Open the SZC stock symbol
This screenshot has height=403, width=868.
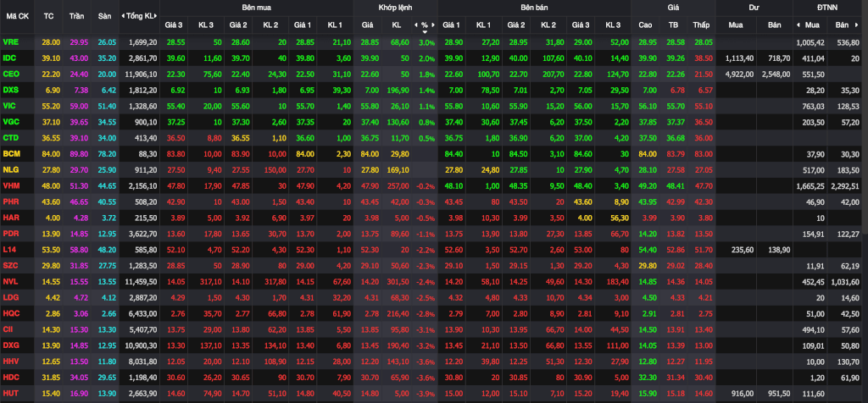coord(10,265)
